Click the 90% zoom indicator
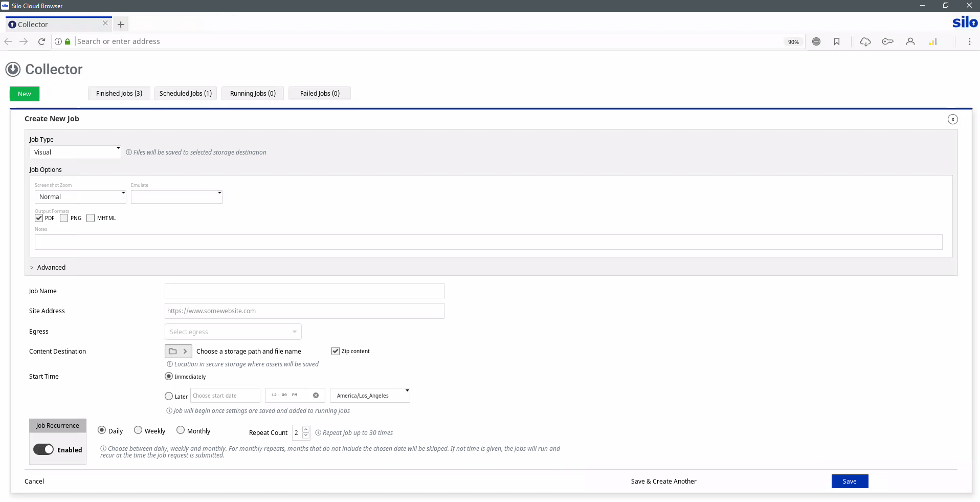Screen dimensions: 980x502 click(793, 42)
